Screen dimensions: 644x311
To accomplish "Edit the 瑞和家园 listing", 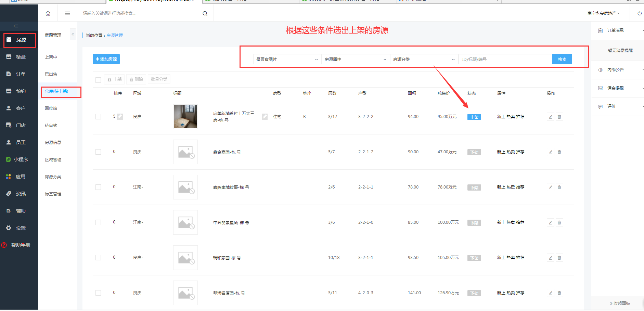I will [x=551, y=258].
